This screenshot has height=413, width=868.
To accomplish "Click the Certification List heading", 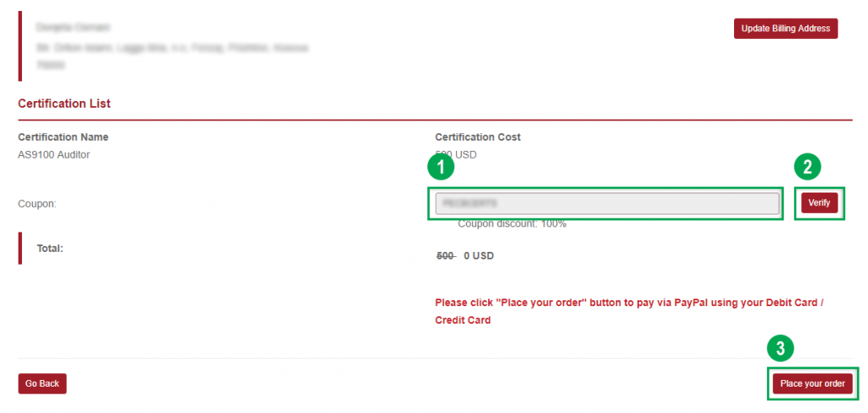I will click(64, 103).
